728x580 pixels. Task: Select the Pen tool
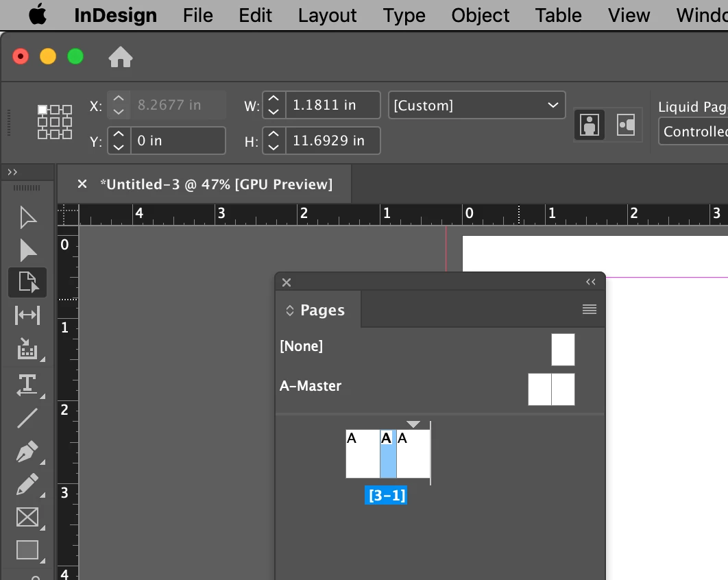27,451
